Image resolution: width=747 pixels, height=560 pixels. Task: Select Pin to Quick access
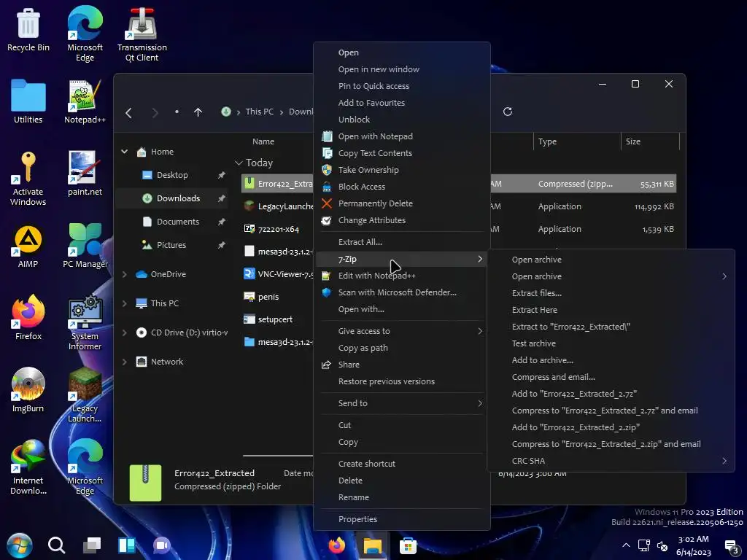(402, 86)
